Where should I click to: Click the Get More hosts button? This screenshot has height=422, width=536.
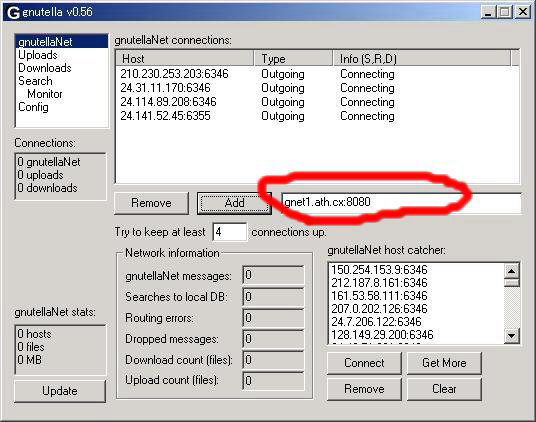click(444, 363)
